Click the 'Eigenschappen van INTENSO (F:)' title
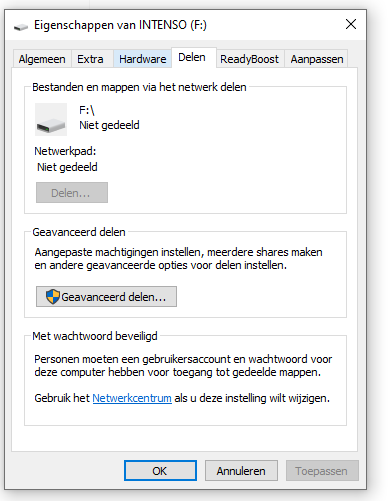 click(120, 25)
